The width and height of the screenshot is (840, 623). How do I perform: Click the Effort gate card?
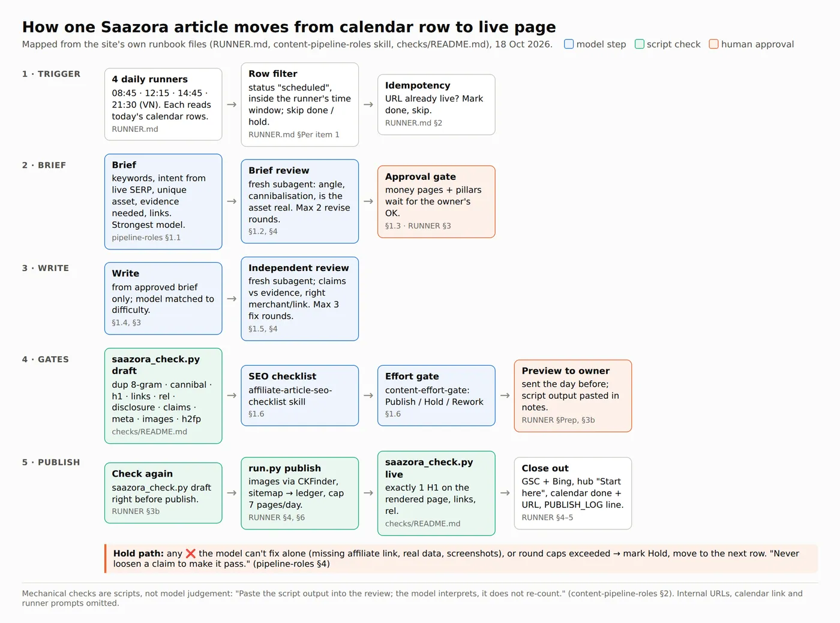[436, 396]
